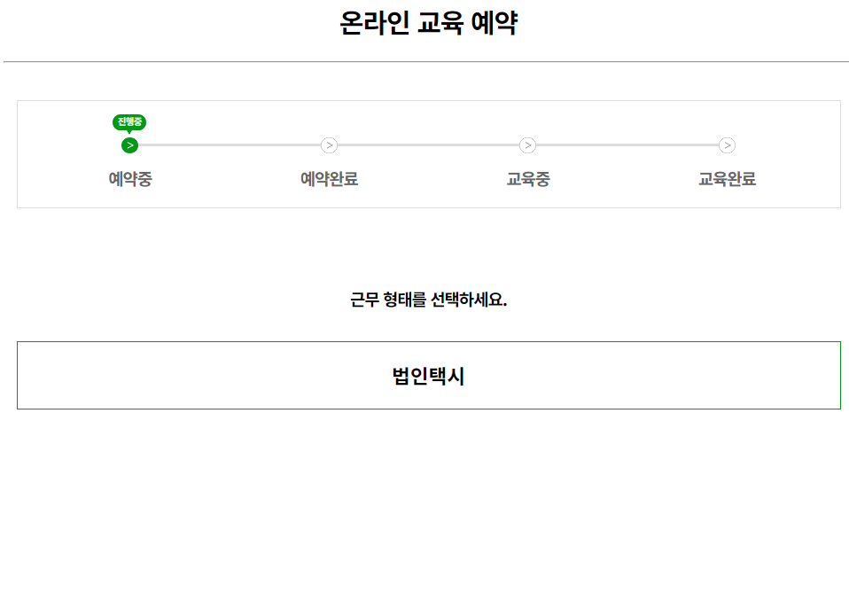Click the green 진행중 status badge

click(129, 121)
